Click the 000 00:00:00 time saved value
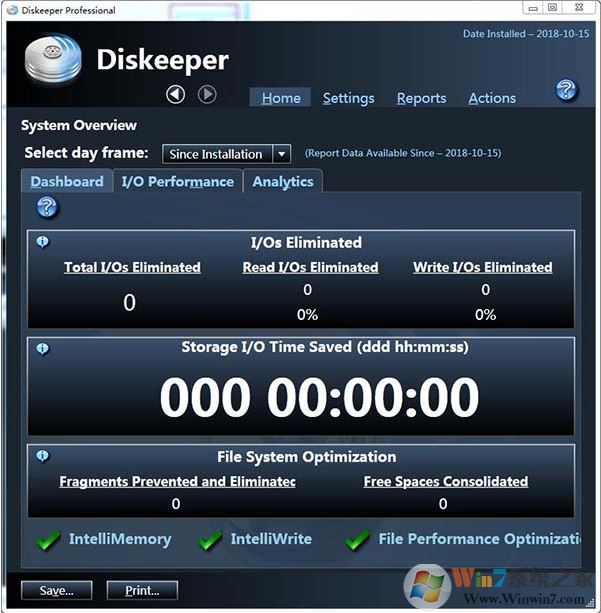 click(319, 397)
